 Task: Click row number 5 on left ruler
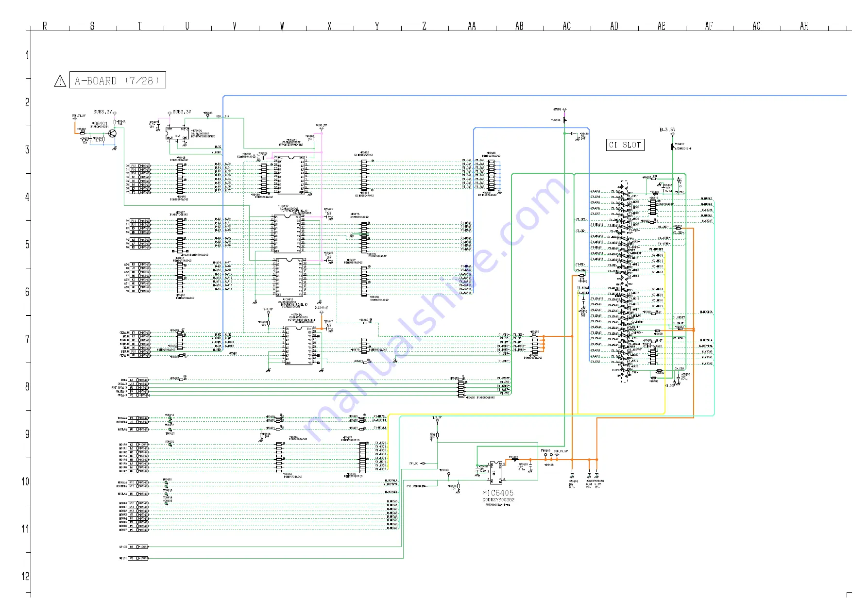pyautogui.click(x=27, y=245)
